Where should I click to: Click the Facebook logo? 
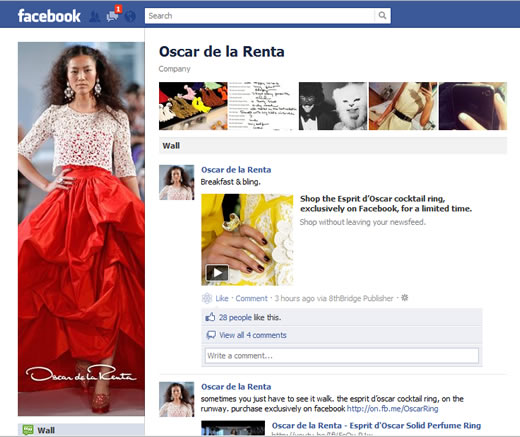[x=49, y=16]
